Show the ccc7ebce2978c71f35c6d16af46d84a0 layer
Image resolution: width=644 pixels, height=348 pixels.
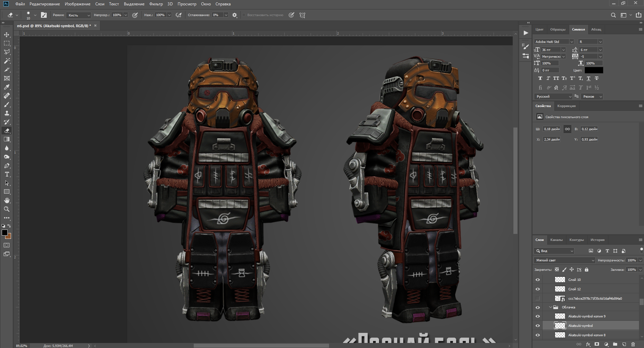pos(538,298)
